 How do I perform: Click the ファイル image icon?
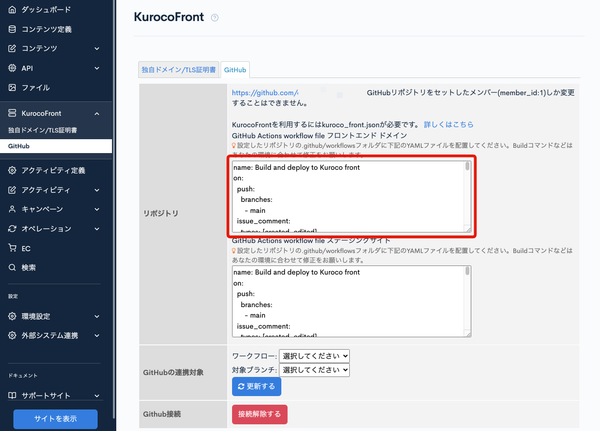pyautogui.click(x=12, y=87)
